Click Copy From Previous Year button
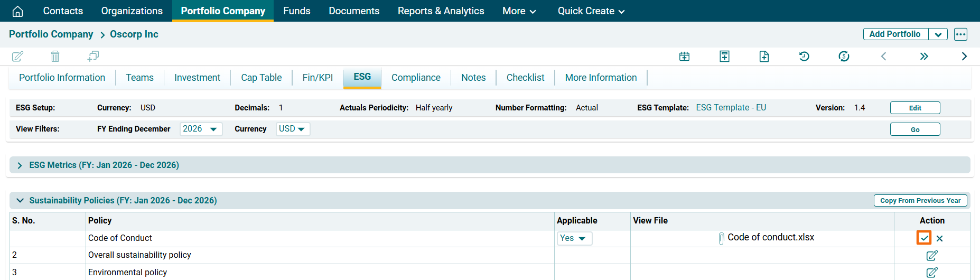Image resolution: width=980 pixels, height=280 pixels. 920,201
